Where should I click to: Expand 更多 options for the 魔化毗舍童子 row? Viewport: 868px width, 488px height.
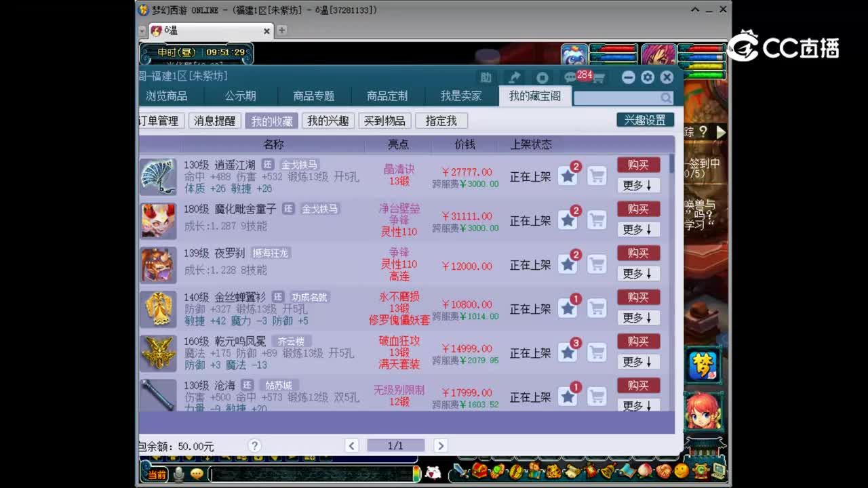(638, 229)
